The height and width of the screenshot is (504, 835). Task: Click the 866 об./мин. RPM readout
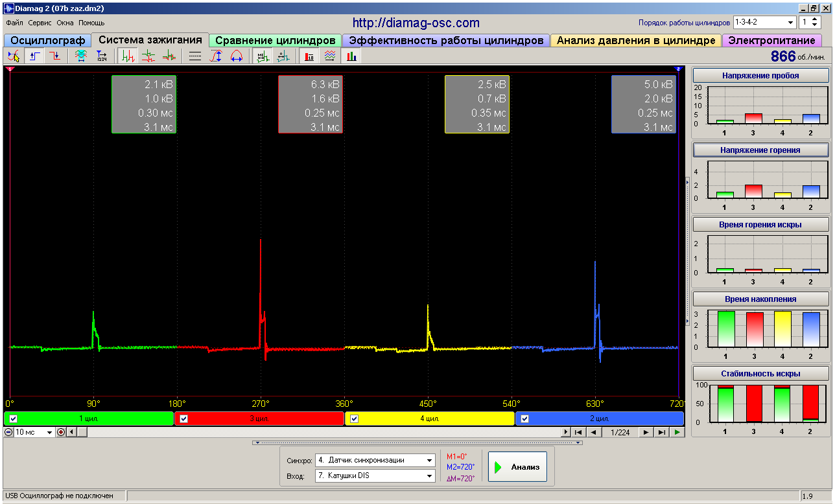(798, 56)
